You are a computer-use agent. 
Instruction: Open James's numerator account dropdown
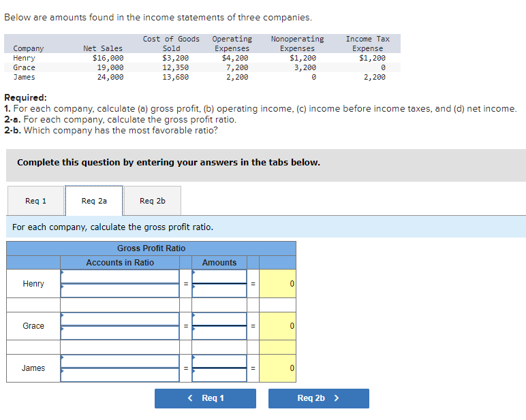tap(120, 361)
